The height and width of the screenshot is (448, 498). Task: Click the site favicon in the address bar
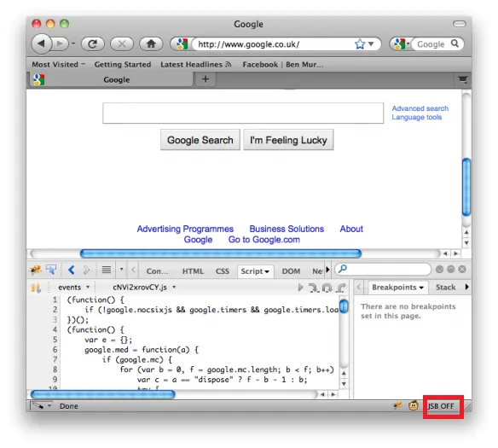pos(182,44)
